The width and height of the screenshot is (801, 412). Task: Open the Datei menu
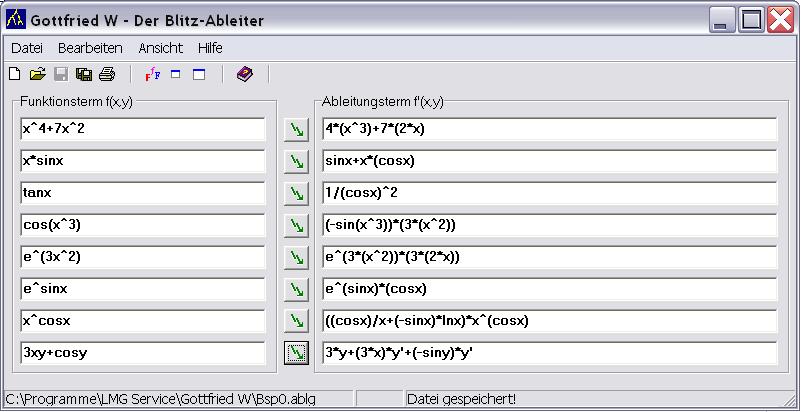tap(27, 48)
